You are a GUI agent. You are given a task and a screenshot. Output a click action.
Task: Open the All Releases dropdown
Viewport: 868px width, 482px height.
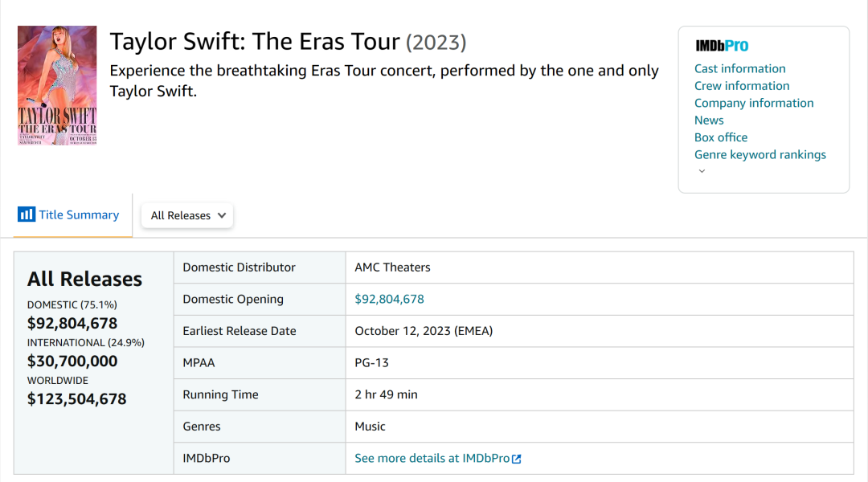(x=187, y=215)
